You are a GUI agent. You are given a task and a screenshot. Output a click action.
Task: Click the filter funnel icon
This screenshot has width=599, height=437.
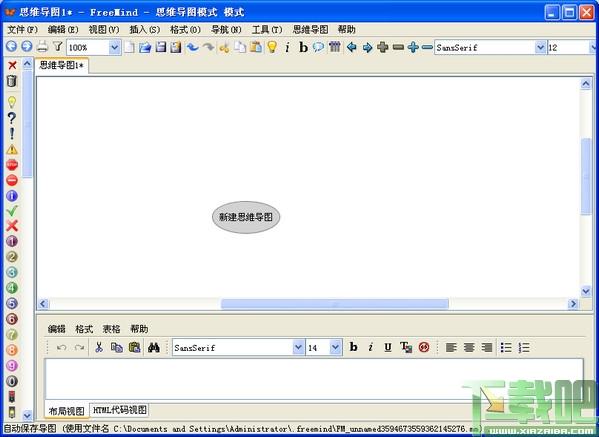[58, 47]
